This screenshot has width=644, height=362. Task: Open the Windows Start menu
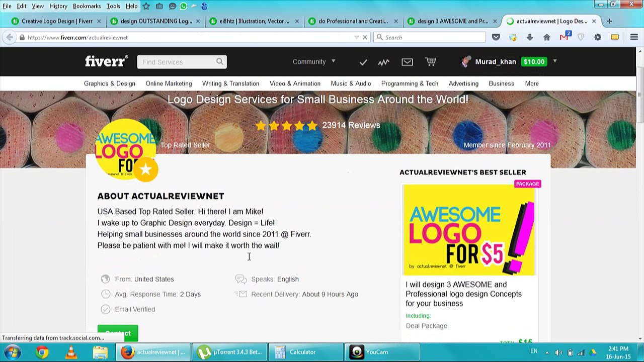click(12, 352)
